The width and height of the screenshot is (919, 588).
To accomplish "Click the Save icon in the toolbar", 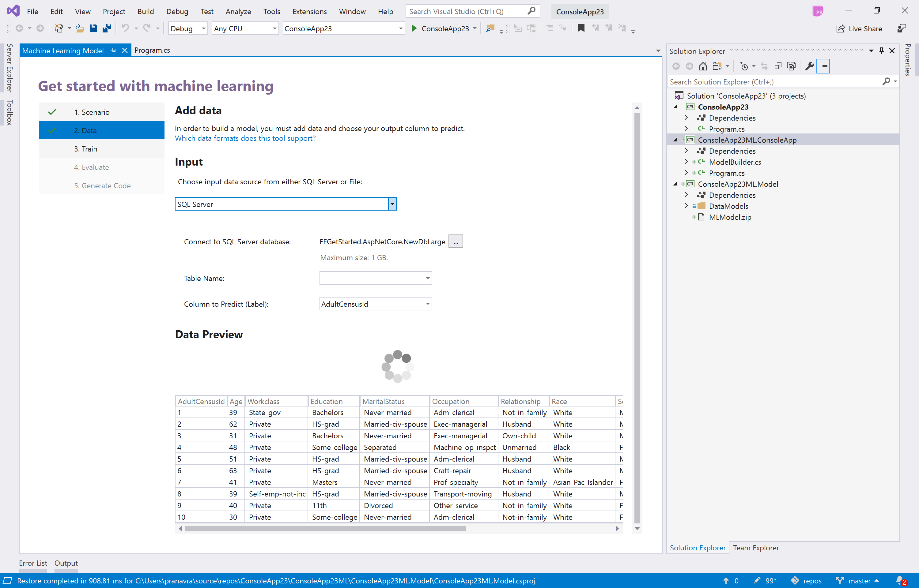I will click(x=93, y=28).
